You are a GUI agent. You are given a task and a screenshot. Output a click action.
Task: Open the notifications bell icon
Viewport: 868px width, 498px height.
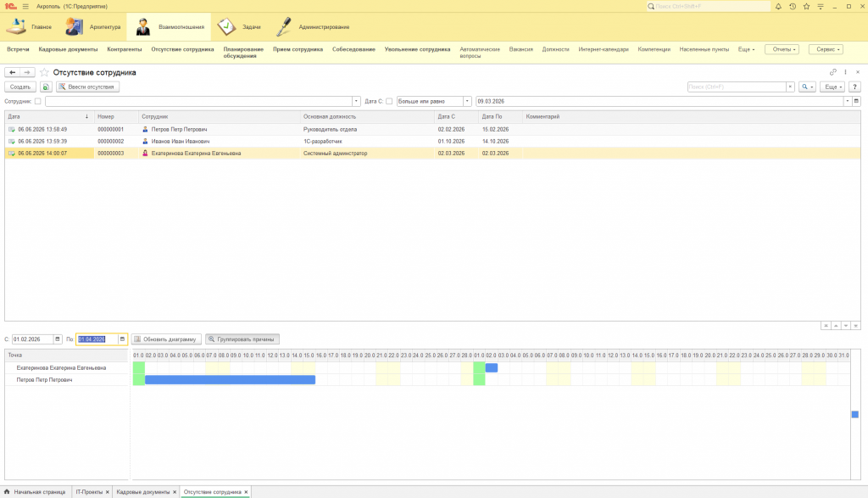pyautogui.click(x=778, y=7)
